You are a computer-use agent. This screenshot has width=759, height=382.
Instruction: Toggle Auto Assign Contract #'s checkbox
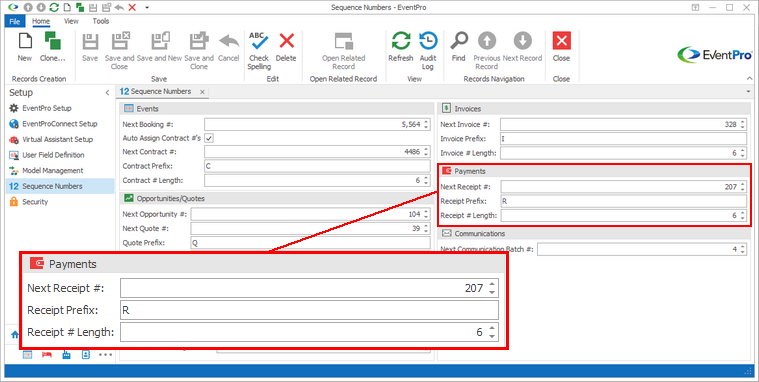(x=209, y=138)
